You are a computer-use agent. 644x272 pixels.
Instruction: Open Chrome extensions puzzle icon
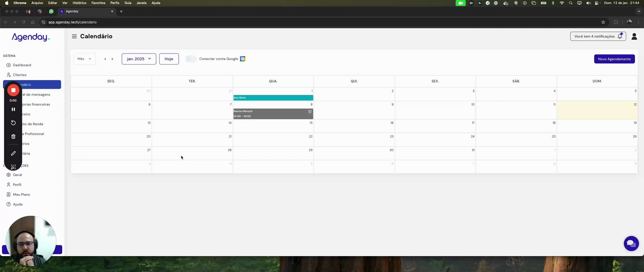[x=616, y=22]
